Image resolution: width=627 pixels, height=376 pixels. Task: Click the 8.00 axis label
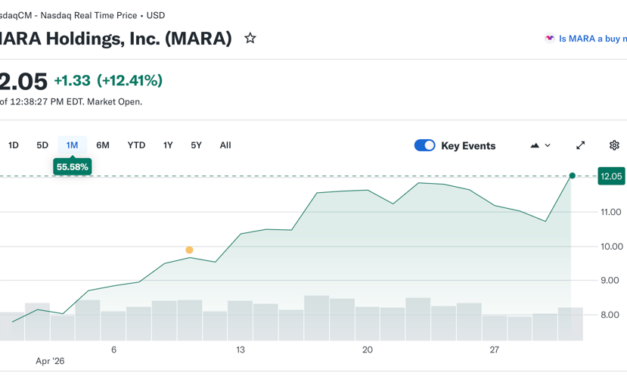click(610, 315)
